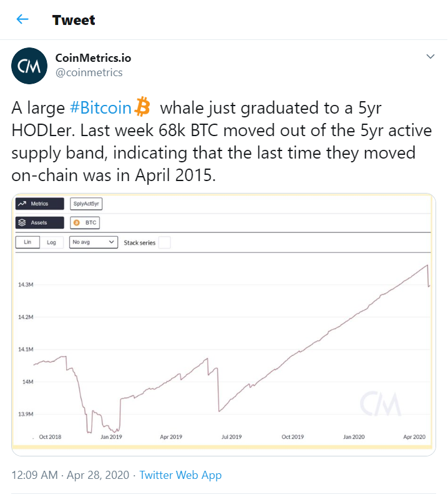The width and height of the screenshot is (448, 497).
Task: Expand the tweet options chevron
Action: (431, 57)
